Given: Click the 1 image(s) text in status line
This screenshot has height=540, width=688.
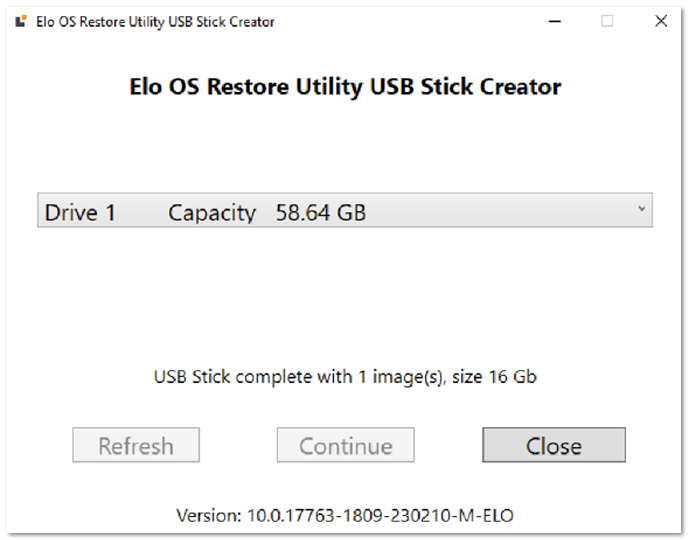Looking at the screenshot, I should click(x=401, y=377).
